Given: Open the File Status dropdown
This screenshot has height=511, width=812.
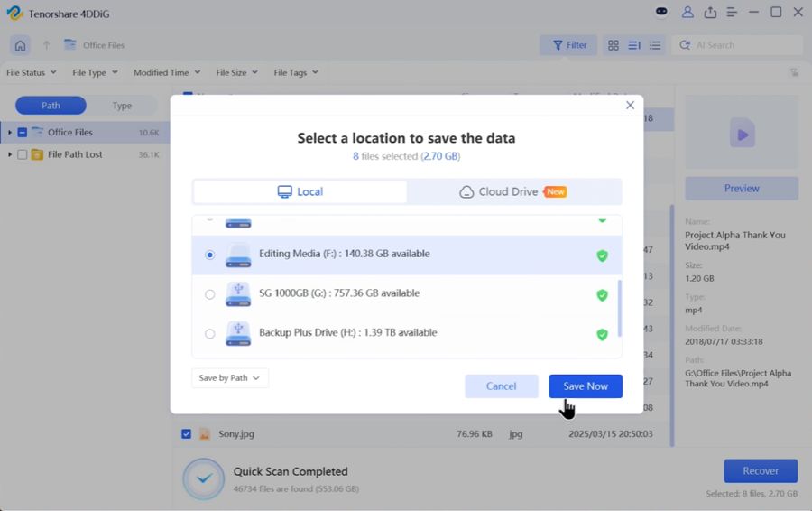Looking at the screenshot, I should [31, 72].
